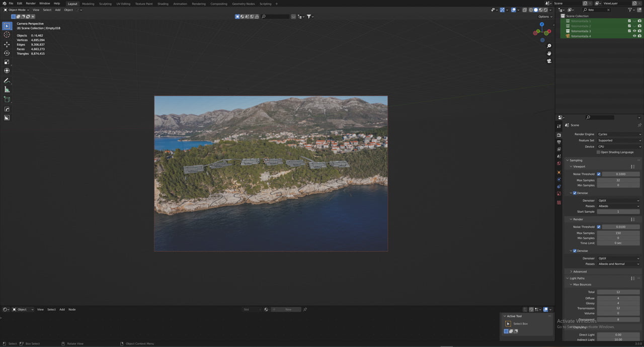644x347 pixels.
Task: Select the Annotate pencil tool
Action: tap(7, 80)
